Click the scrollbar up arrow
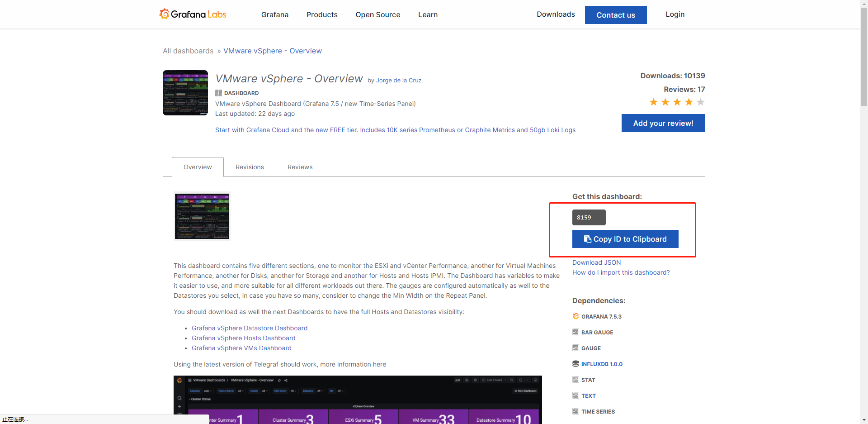Screen dimensions: 868x424 coord(864,4)
